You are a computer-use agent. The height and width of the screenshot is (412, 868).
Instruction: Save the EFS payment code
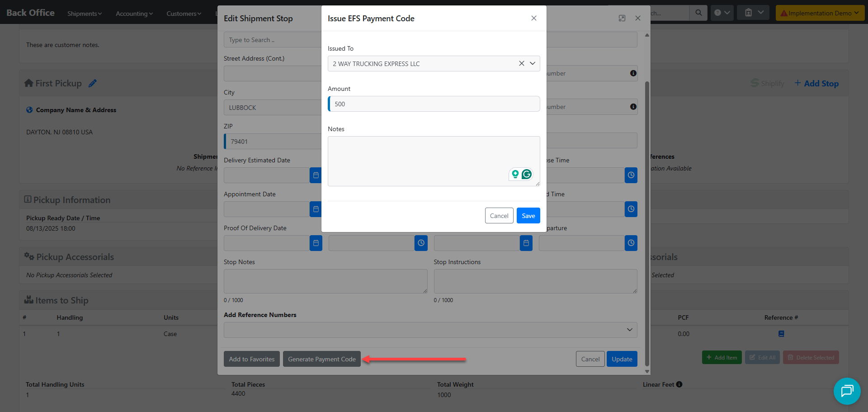click(x=528, y=216)
